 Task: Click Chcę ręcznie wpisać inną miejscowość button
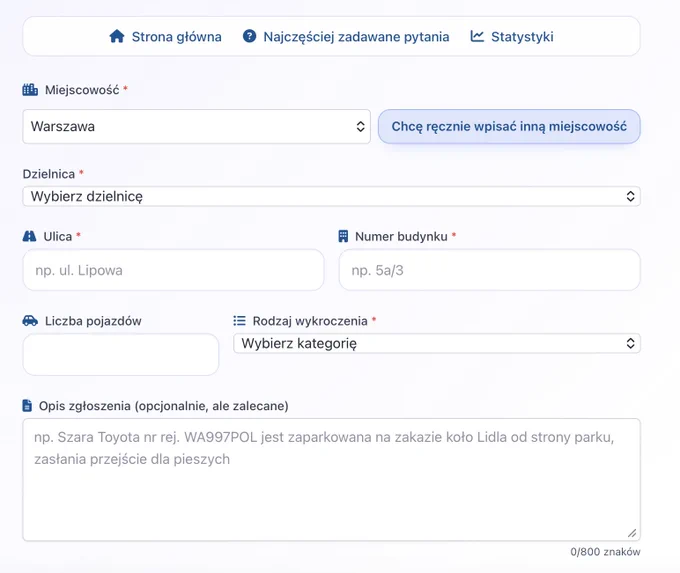point(509,127)
